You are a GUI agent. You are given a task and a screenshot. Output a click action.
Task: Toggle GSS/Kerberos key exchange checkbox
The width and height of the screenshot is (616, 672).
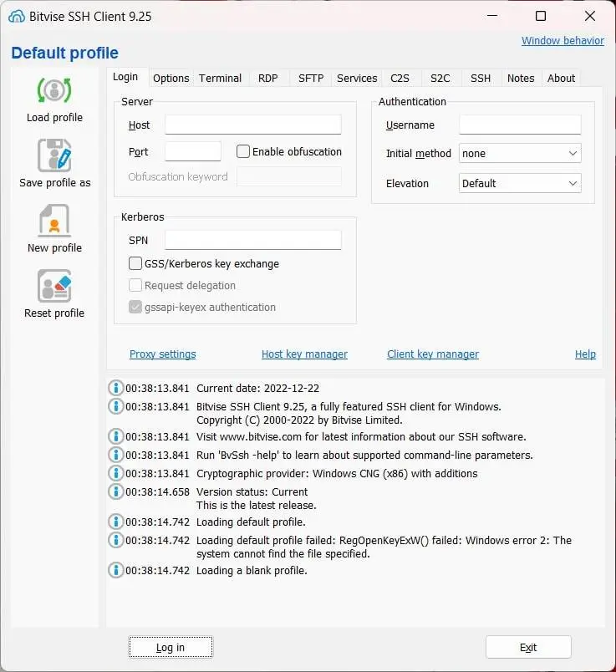[x=135, y=263]
